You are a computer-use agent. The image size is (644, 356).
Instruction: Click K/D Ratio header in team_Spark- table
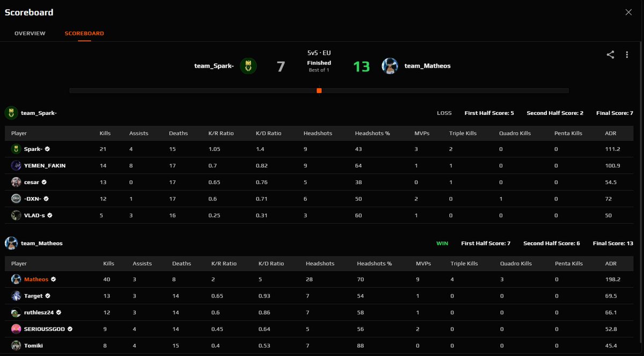(x=269, y=133)
